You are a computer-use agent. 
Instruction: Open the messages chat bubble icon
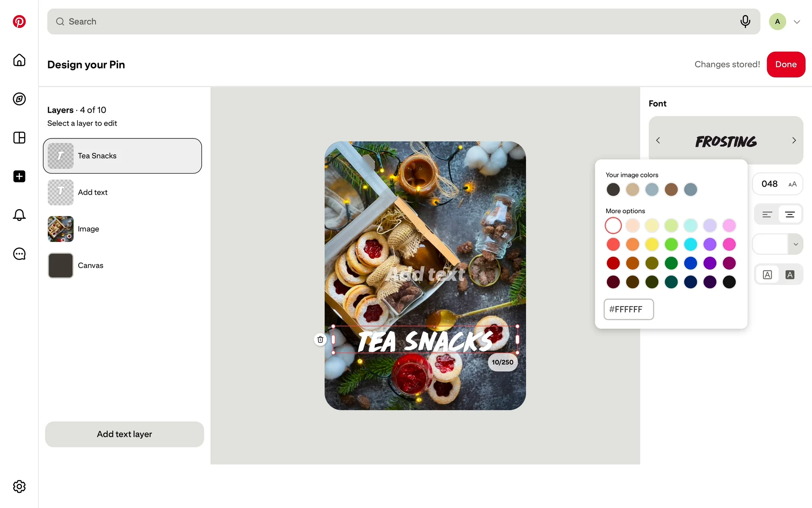tap(19, 254)
